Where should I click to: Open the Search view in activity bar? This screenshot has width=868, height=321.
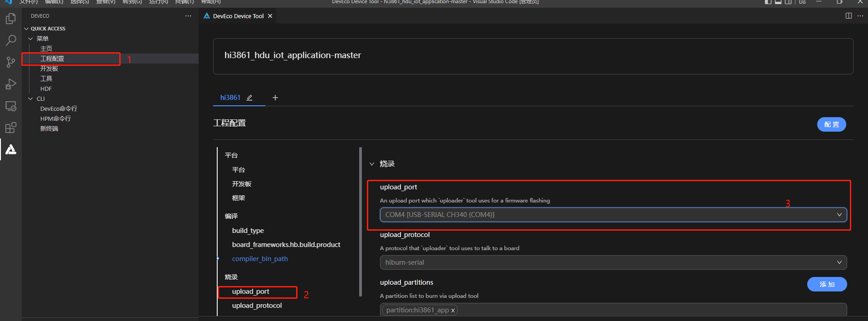tap(11, 40)
